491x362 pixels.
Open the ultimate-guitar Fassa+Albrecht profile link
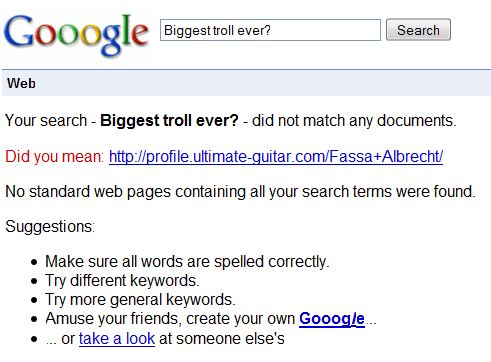point(276,156)
